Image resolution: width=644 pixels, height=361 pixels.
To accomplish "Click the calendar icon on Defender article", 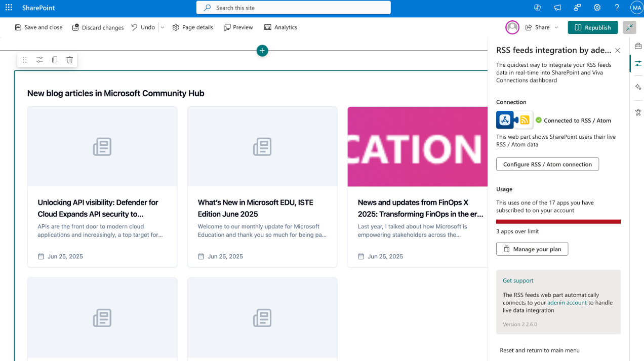I will (x=41, y=257).
